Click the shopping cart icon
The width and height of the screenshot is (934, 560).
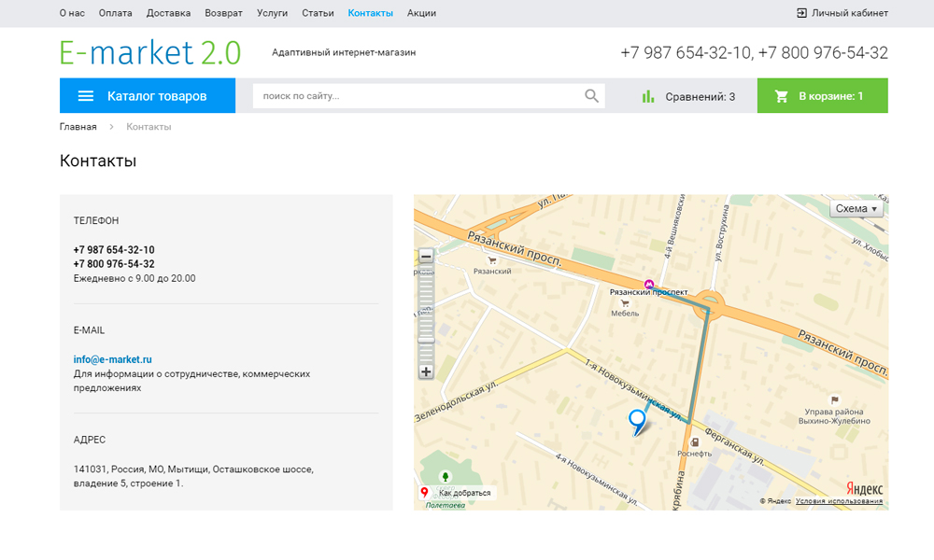781,96
